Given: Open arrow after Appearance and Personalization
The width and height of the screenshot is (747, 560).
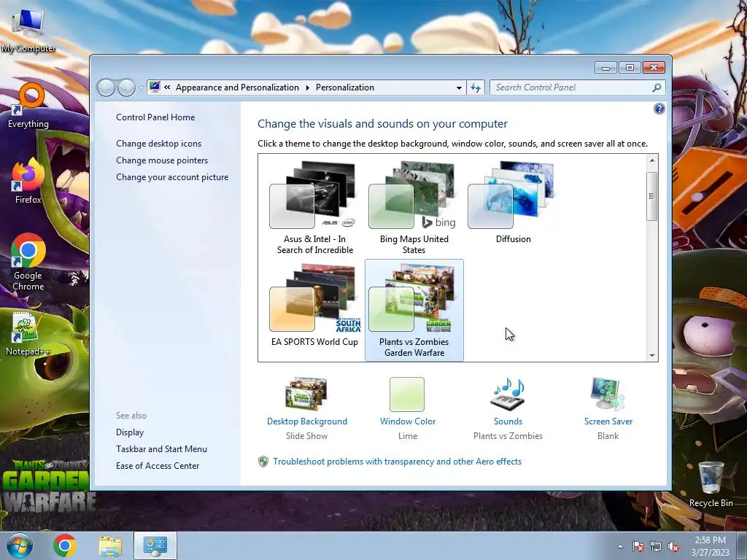Looking at the screenshot, I should click(307, 87).
